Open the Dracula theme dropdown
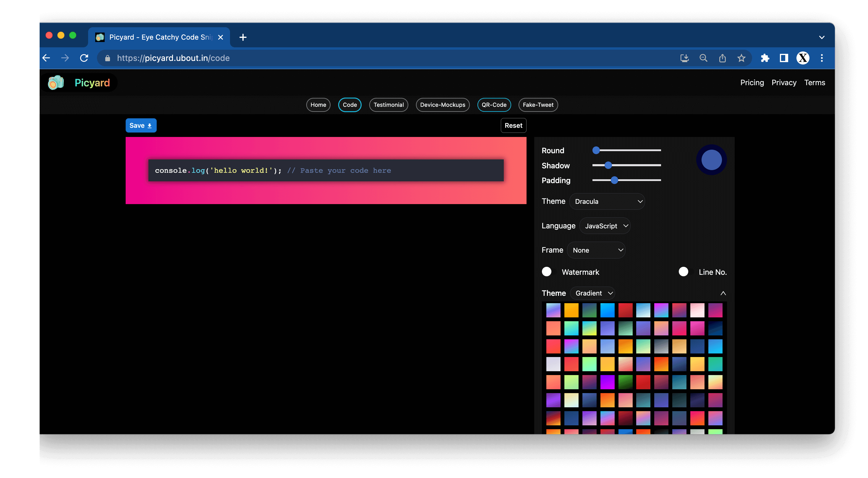Screen dimensions: 868x478 pyautogui.click(x=607, y=201)
